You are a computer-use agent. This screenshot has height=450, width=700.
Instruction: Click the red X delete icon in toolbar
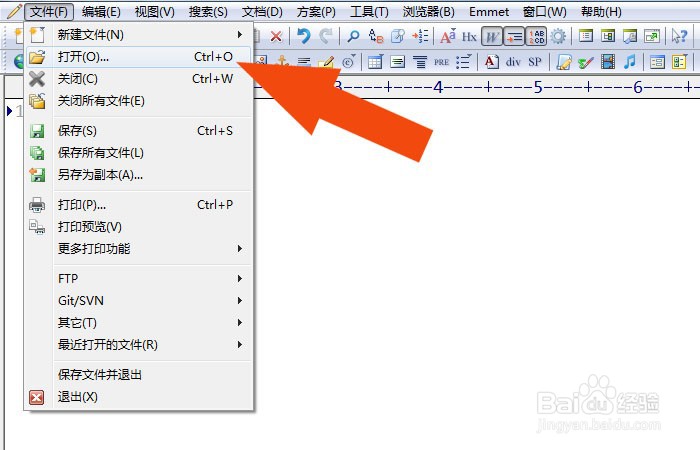[x=276, y=36]
